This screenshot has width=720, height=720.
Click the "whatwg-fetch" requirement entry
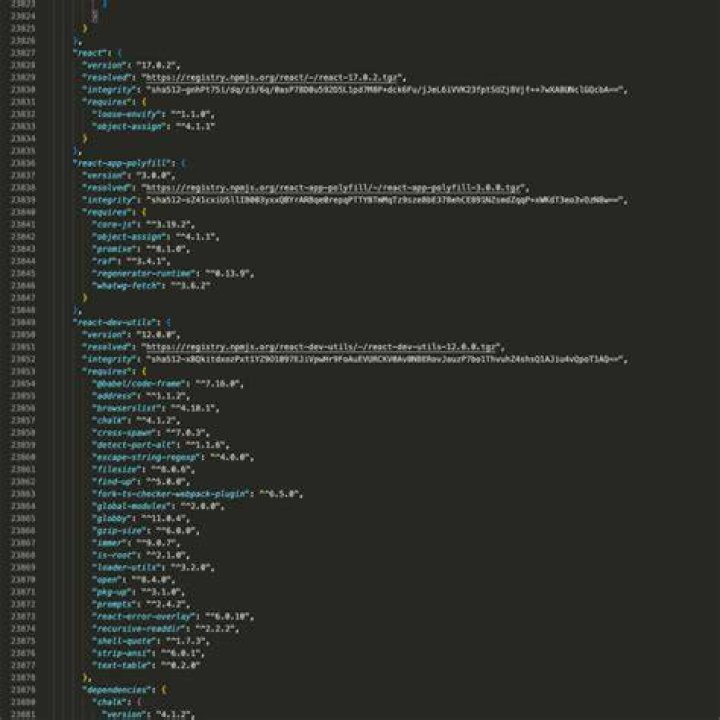tap(151, 286)
